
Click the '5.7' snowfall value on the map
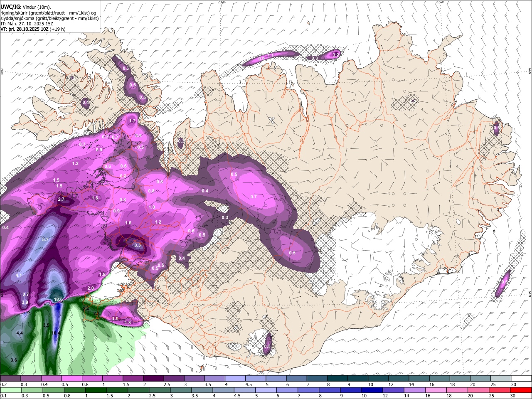(x=46, y=239)
